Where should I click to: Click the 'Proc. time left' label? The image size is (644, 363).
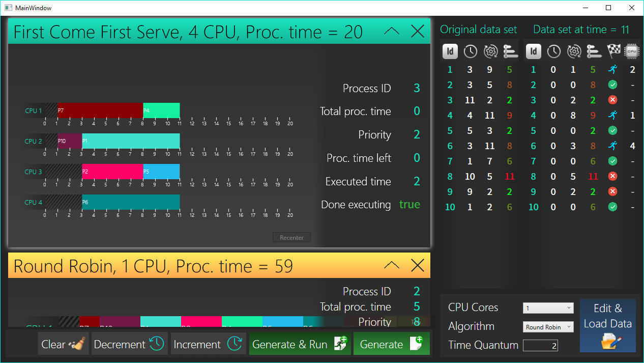coord(359,158)
